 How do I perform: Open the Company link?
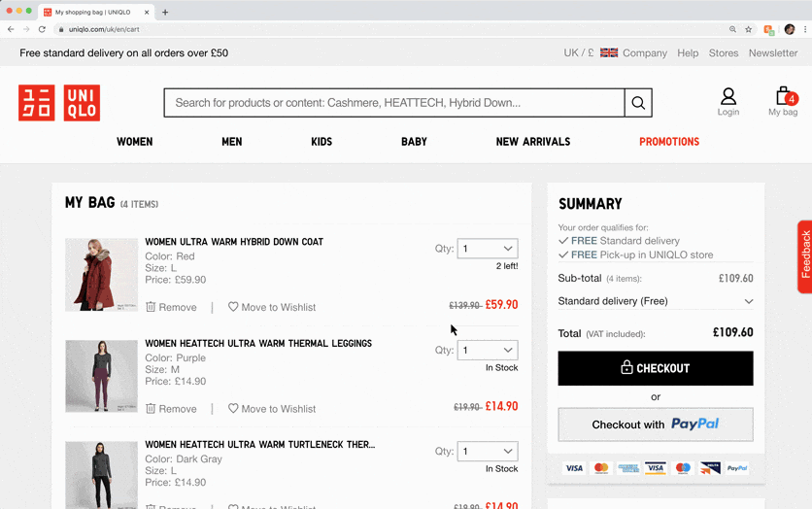pyautogui.click(x=645, y=52)
